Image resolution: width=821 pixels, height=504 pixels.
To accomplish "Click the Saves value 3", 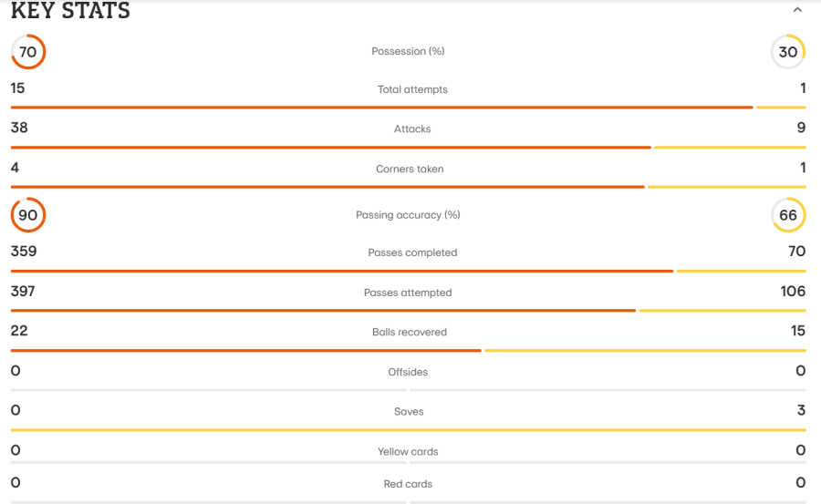I will [x=801, y=410].
